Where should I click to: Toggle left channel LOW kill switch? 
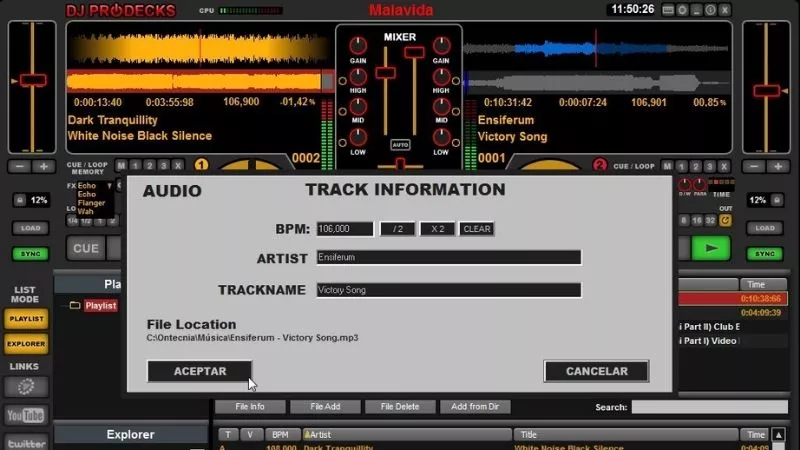point(343,143)
